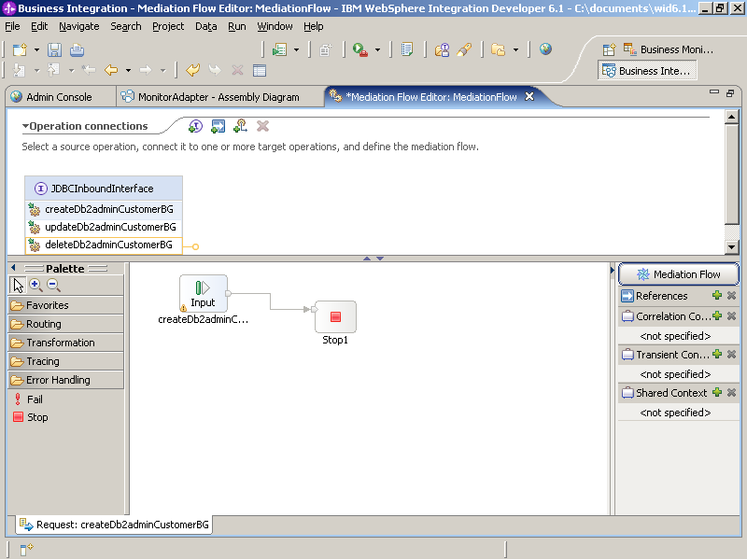Screen dimensions: 747x560
Task: Open the New dropdown arrow beside New icon
Action: [36, 50]
